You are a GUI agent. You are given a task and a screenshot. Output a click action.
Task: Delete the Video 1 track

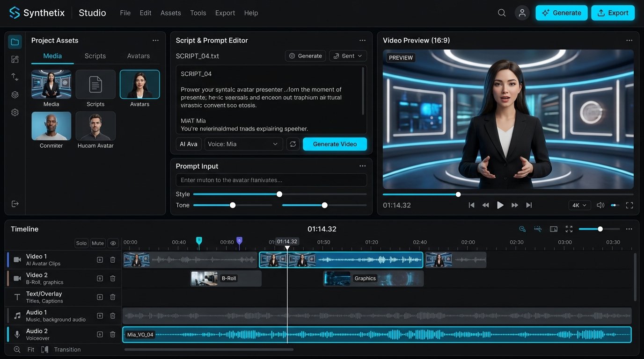coord(113,260)
